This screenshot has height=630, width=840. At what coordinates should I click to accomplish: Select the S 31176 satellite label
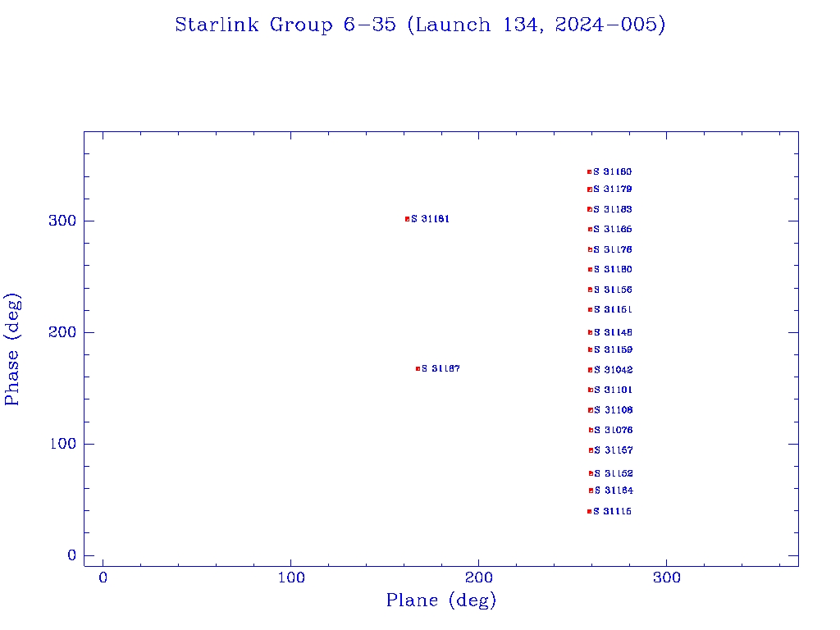(x=613, y=249)
